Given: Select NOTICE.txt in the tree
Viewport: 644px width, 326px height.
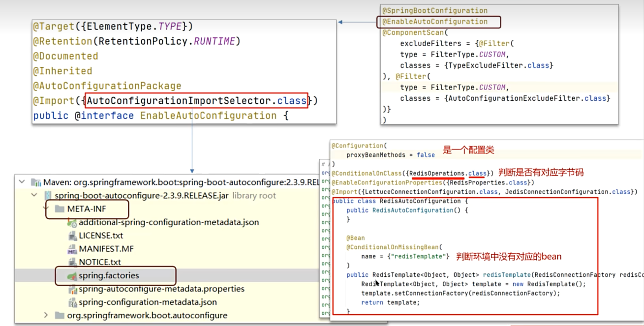Looking at the screenshot, I should [100, 262].
